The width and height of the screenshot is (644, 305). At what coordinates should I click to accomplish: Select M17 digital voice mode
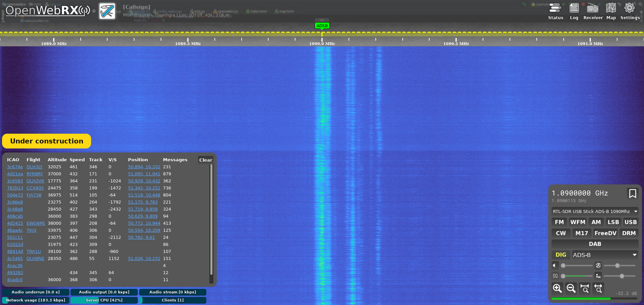tap(581, 233)
